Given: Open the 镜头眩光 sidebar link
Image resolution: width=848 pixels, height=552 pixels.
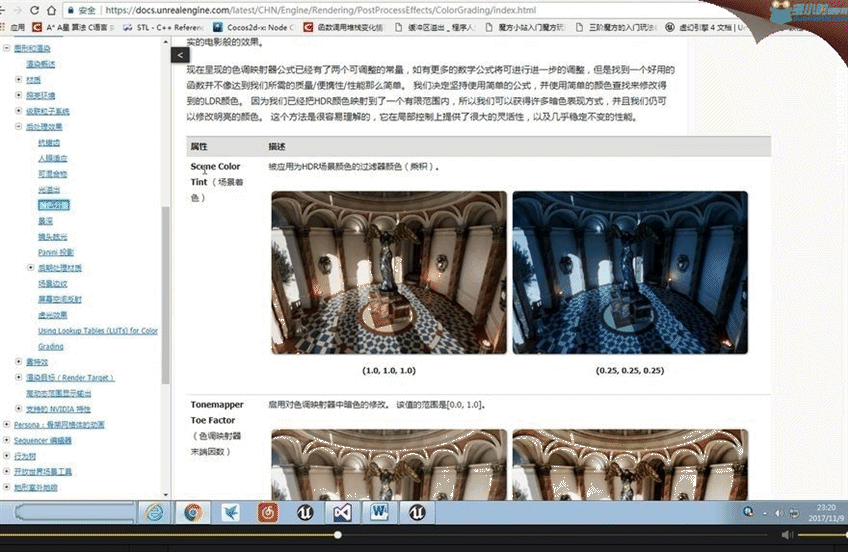Looking at the screenshot, I should tap(52, 237).
